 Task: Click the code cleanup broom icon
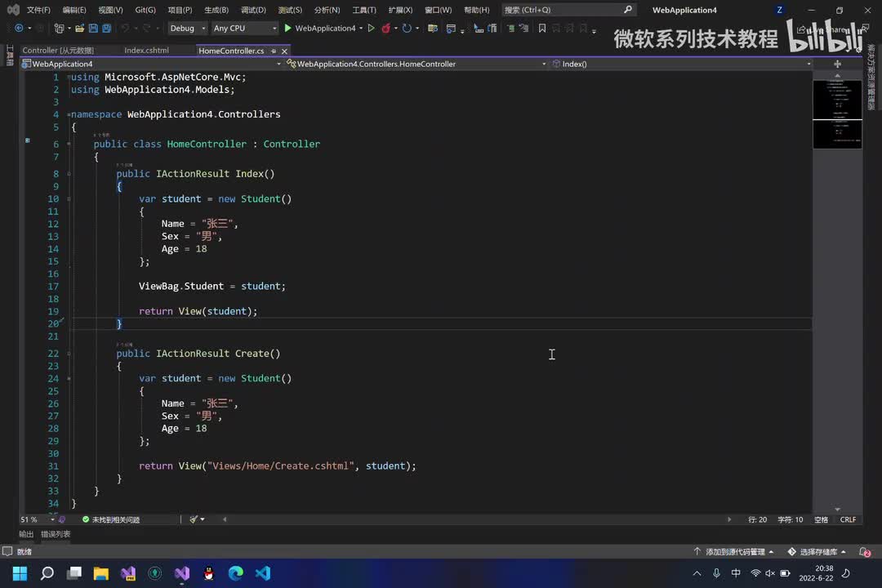(x=194, y=519)
